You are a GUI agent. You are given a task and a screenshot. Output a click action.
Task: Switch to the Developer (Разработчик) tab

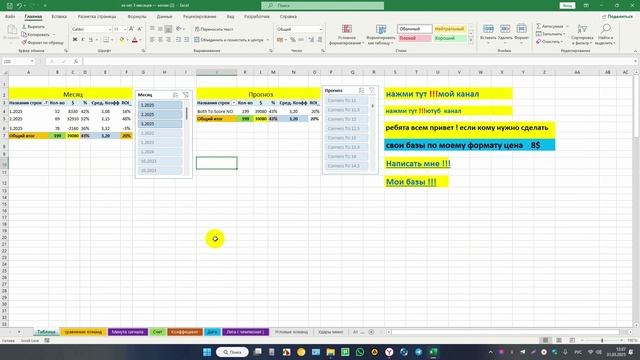257,17
